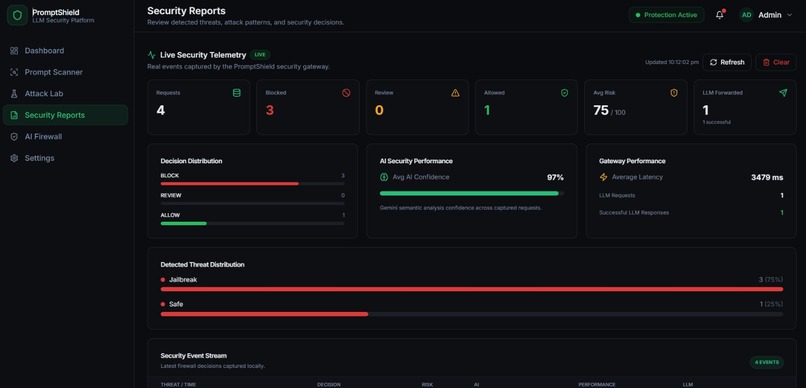The width and height of the screenshot is (806, 388).
Task: Click the shield check icon on Allowed card
Action: (564, 93)
